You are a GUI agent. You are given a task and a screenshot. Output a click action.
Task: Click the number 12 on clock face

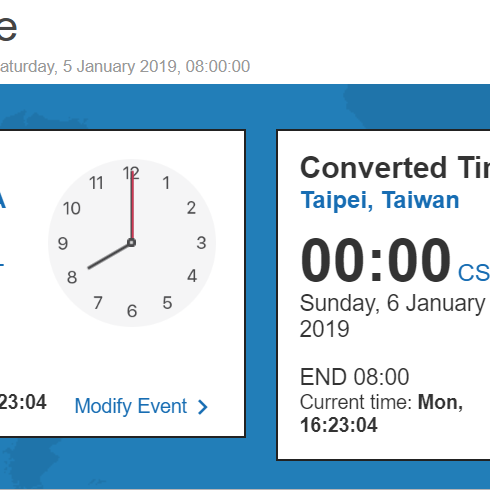(x=131, y=173)
